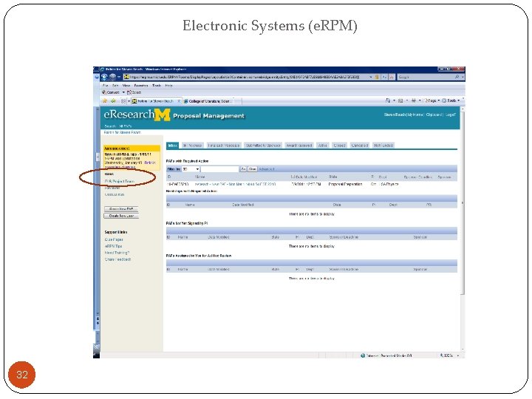Open the Share Feedback link
This screenshot has height=399, width=532.
click(x=117, y=259)
